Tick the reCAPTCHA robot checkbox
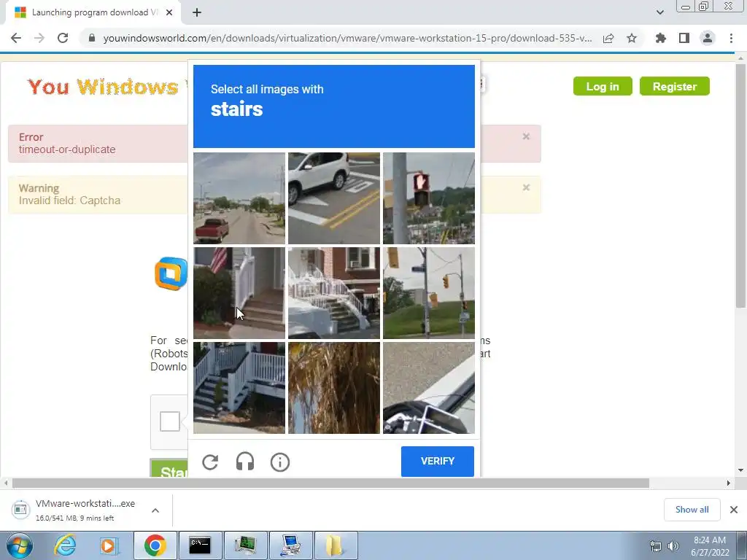The height and width of the screenshot is (560, 747). tap(169, 421)
